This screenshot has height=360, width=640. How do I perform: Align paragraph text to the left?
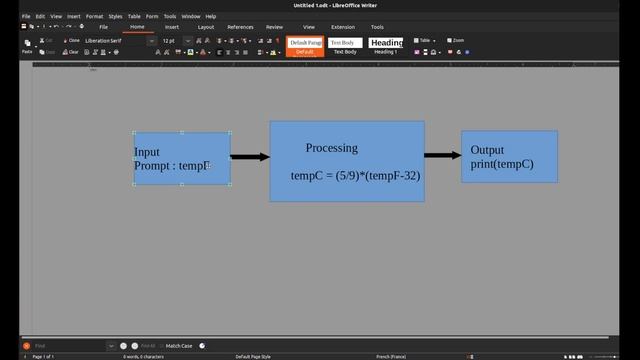point(220,52)
